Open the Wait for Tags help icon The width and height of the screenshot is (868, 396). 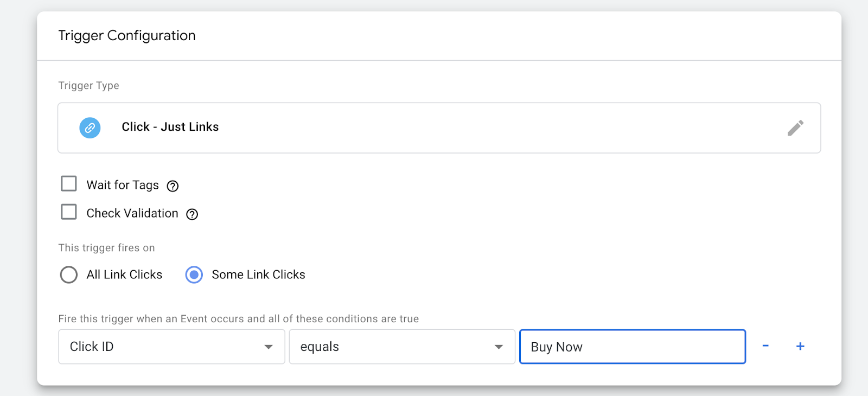point(173,186)
